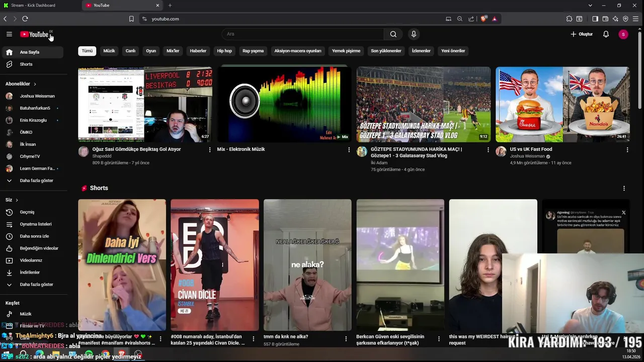Open the Brave Wallet icon

click(x=605, y=19)
